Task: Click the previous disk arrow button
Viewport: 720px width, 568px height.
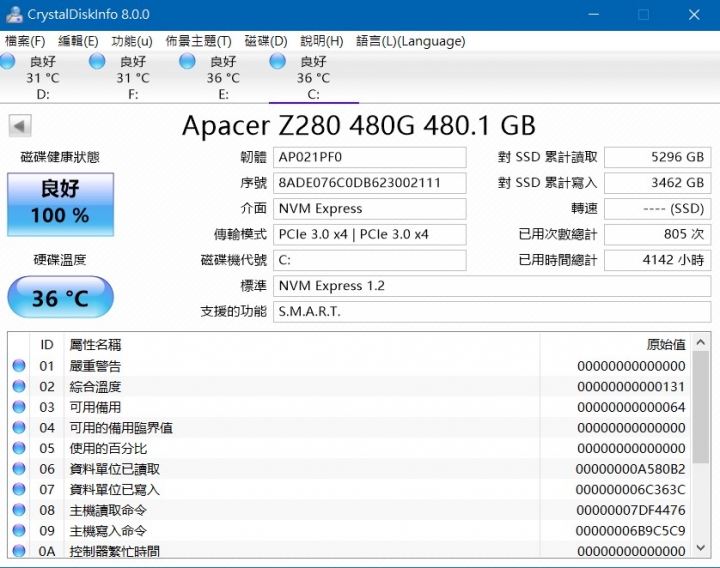Action: point(20,125)
